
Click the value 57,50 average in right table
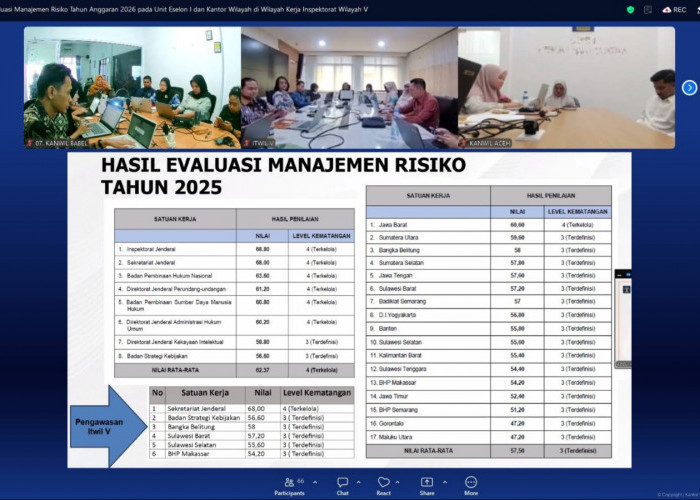(x=517, y=451)
